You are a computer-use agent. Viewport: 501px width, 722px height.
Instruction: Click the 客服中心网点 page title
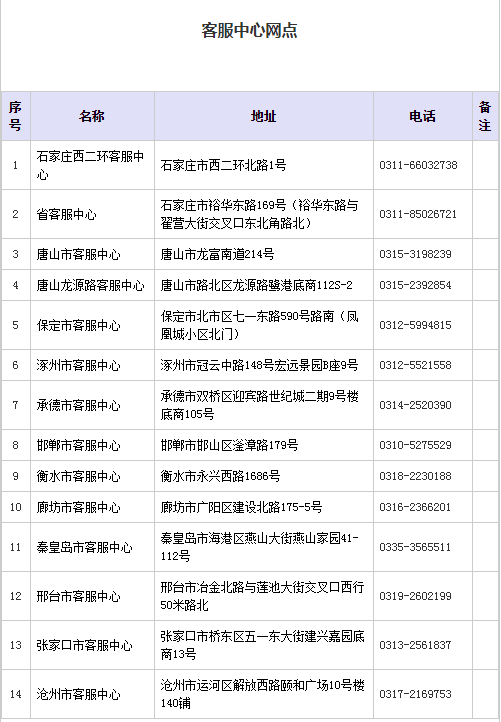pyautogui.click(x=249, y=30)
